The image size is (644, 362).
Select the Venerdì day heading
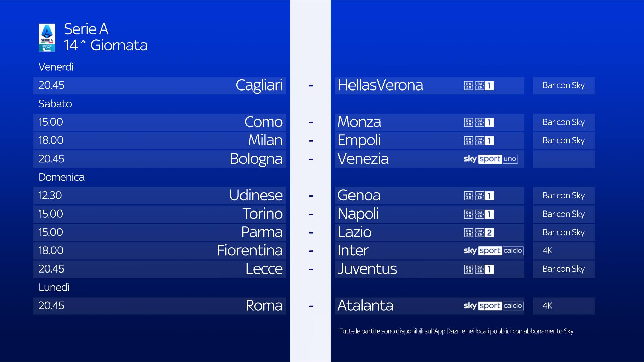click(56, 67)
